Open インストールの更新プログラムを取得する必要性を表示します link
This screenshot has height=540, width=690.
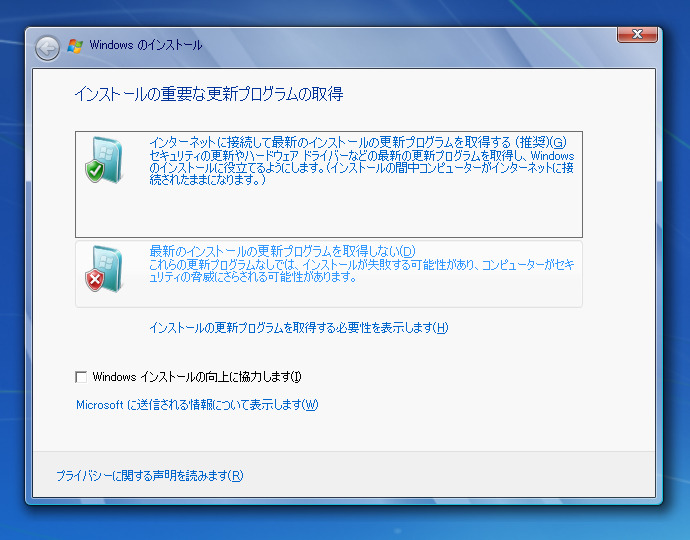[299, 328]
